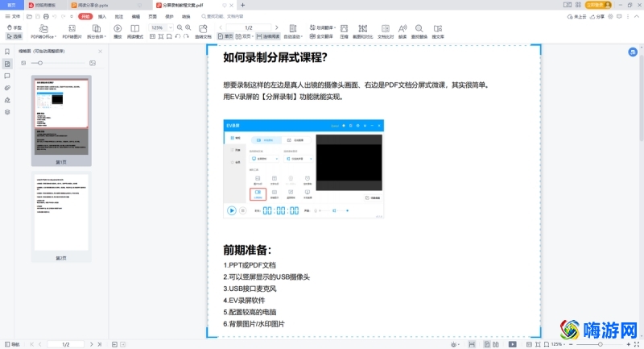Open PDF转Office conversion menu
644x349 pixels.
coord(43,31)
